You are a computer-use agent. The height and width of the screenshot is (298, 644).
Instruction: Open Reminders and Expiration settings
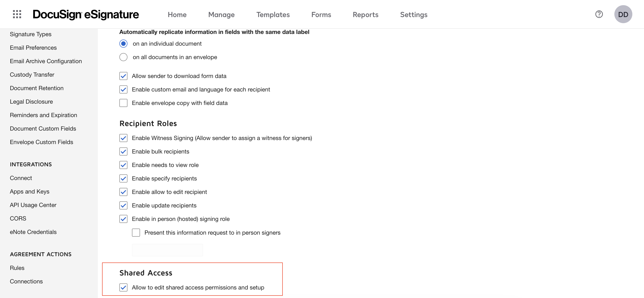[44, 115]
